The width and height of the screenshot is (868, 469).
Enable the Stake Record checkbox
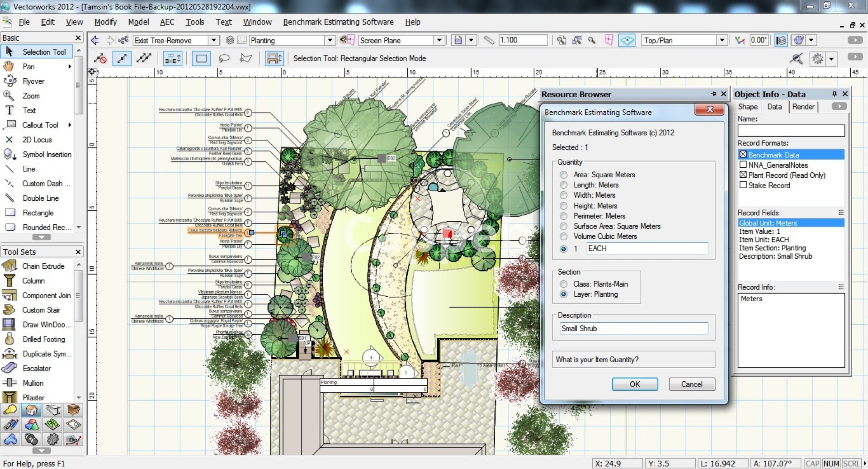(743, 185)
